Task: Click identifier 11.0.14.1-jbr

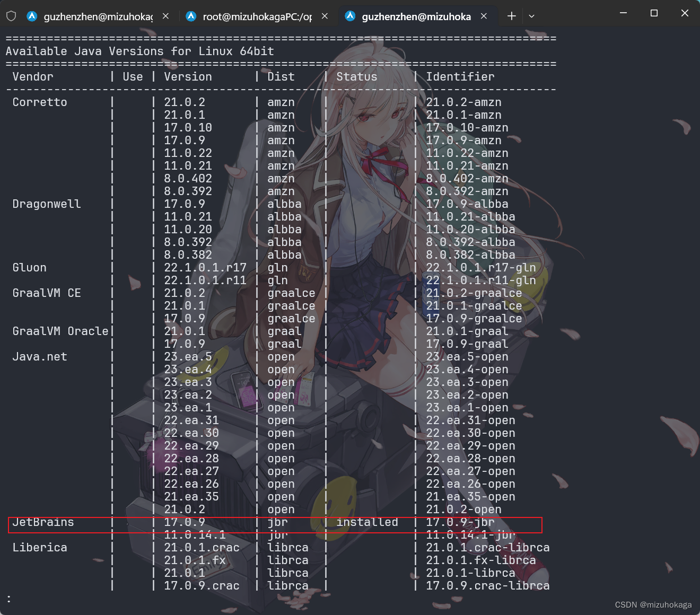Action: click(x=471, y=535)
